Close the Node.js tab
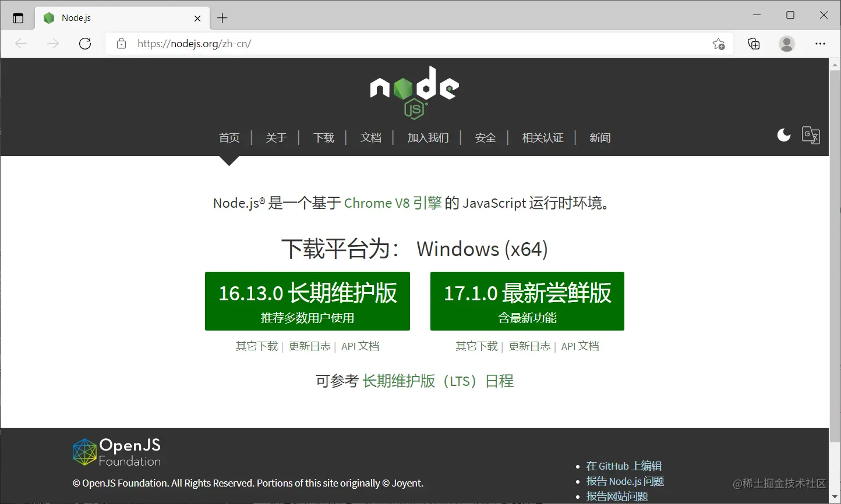This screenshot has width=841, height=504. click(197, 18)
